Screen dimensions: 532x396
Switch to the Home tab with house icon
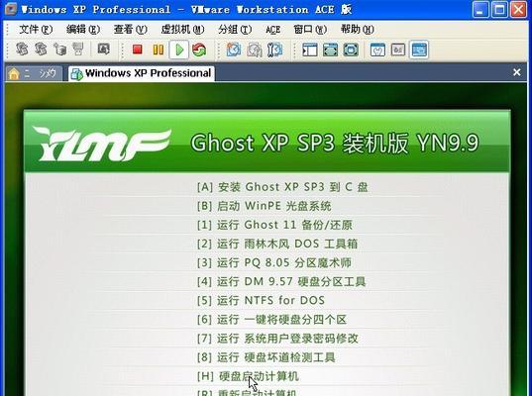coord(34,73)
